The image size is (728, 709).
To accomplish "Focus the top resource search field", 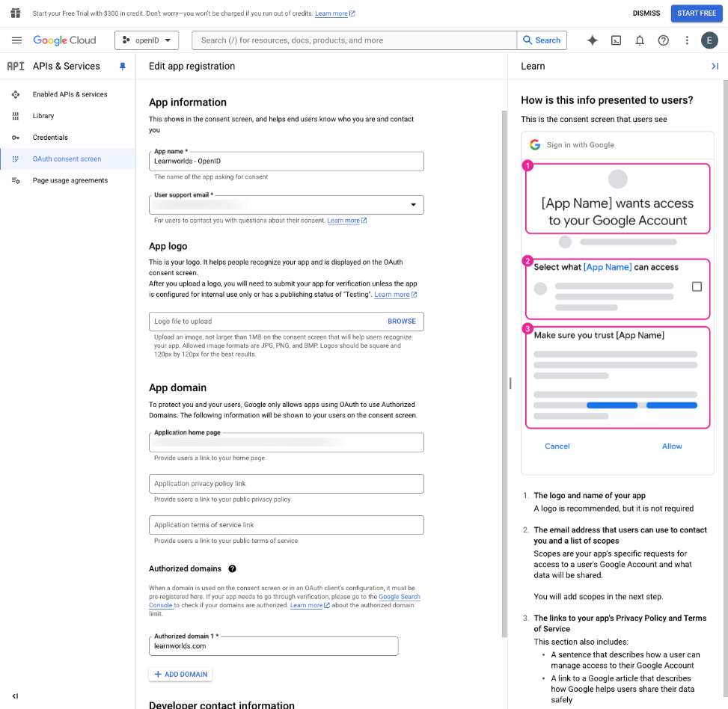I will click(354, 40).
